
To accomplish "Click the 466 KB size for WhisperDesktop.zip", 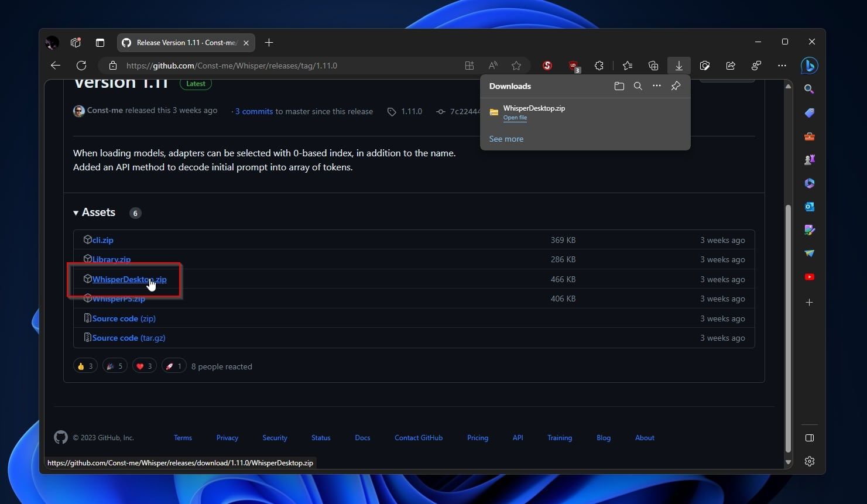I will click(x=563, y=279).
